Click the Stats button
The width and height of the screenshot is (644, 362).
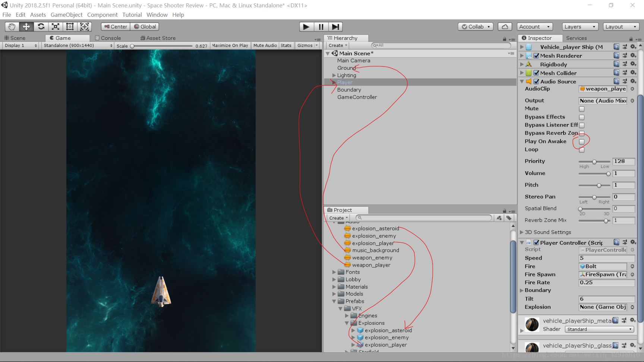tap(286, 45)
